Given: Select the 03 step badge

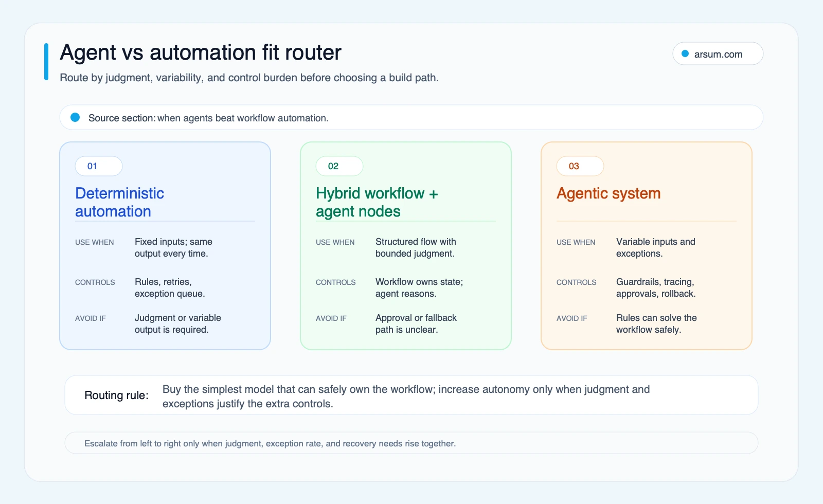Looking at the screenshot, I should tap(580, 166).
